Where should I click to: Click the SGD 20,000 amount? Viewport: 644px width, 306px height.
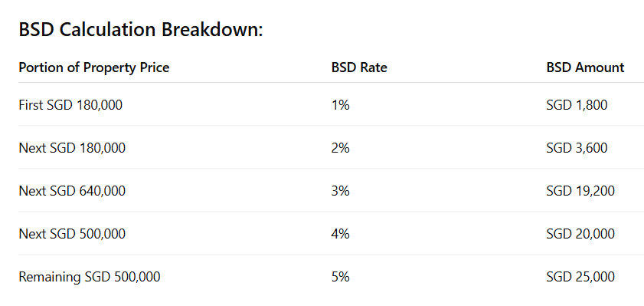[580, 234]
